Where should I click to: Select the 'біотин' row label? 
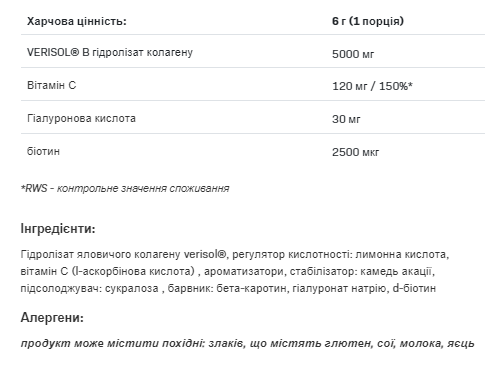[x=43, y=151]
